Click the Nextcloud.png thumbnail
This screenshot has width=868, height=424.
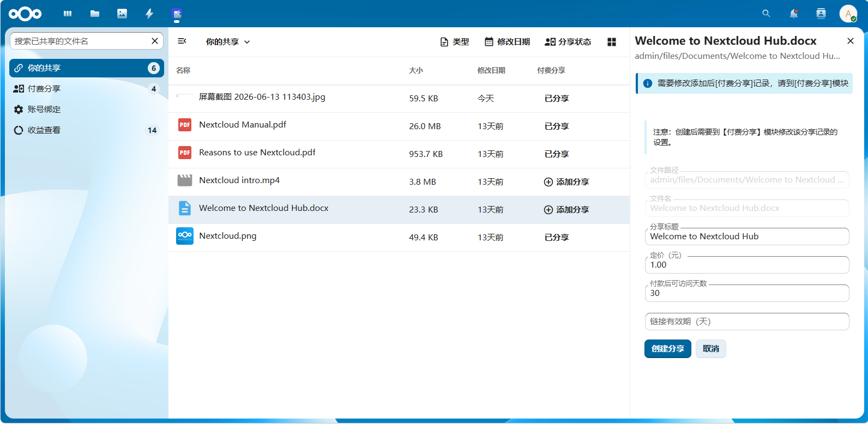[x=185, y=236]
